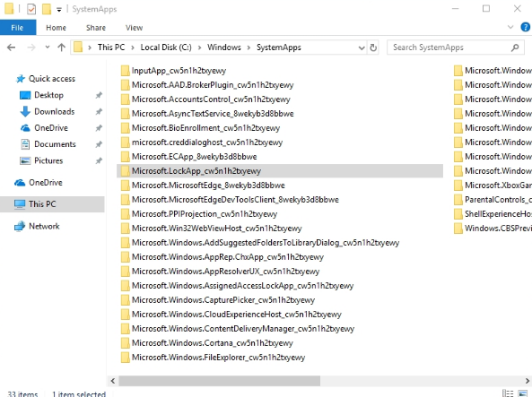Screen dimensions: 532x397
Task: Click the pin icon beside Pictures
Action: 99,160
